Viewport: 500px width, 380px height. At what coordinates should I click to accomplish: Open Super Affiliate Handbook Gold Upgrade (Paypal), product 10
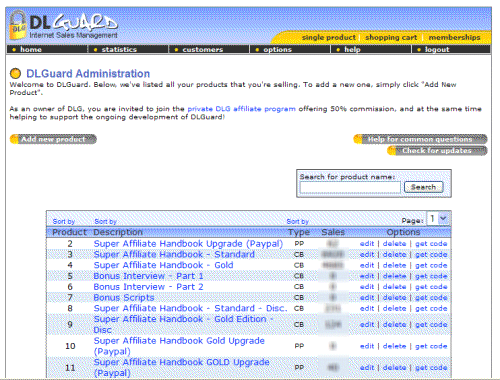179,346
